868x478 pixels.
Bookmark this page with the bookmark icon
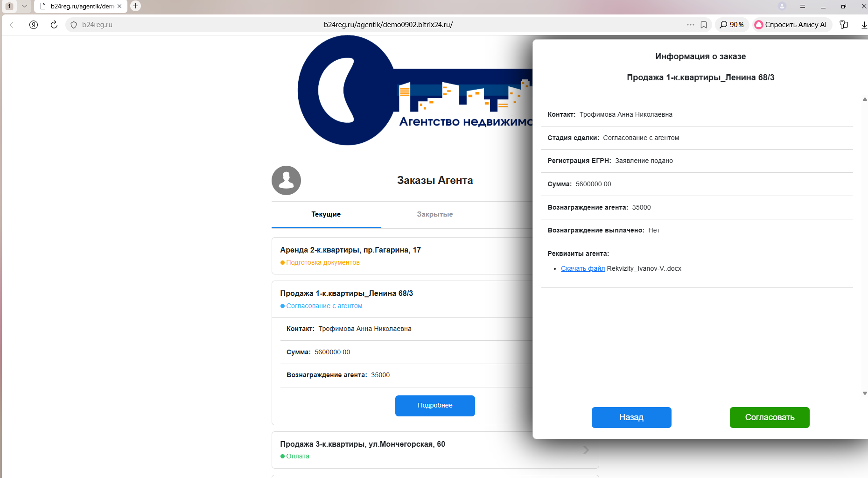point(704,25)
